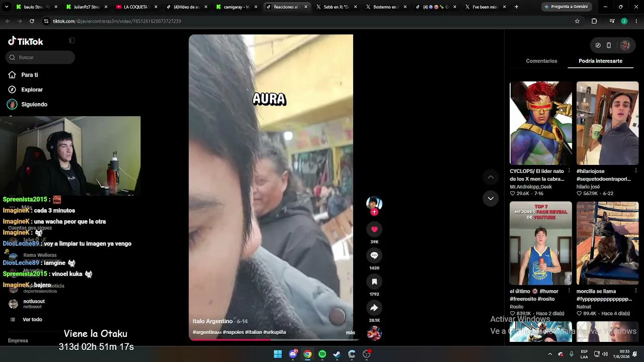Click Ver todo in followed accounts
Viewport: 644px width, 362px height.
[32, 320]
